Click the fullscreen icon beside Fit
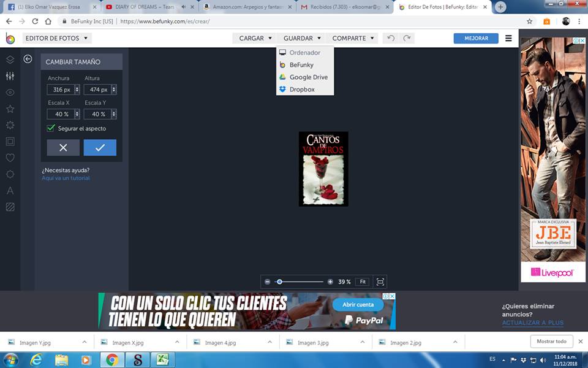The height and width of the screenshot is (368, 588). coord(380,282)
